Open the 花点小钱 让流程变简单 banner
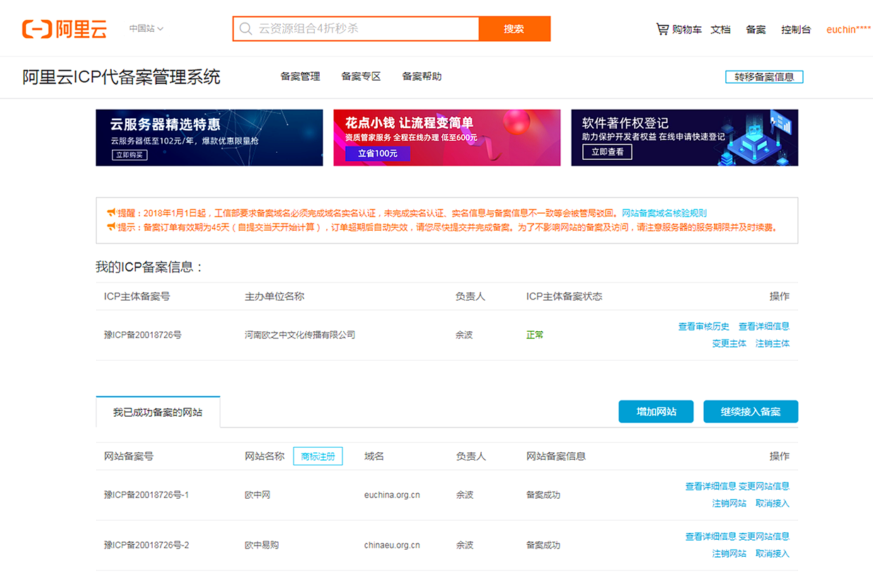 click(446, 137)
